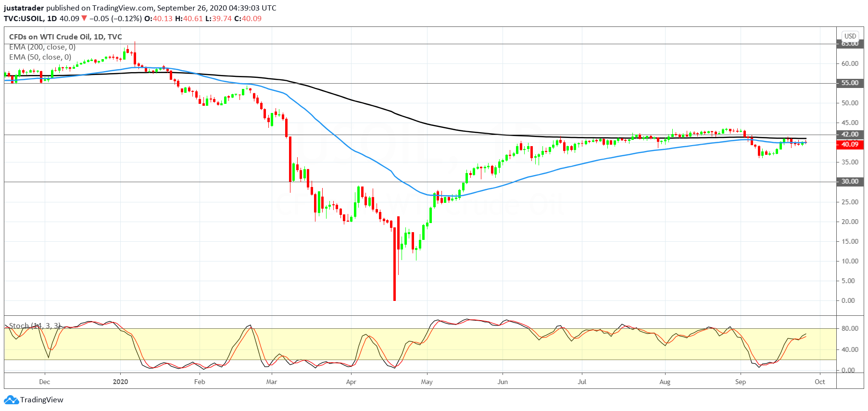Click the Jun label on time axis
Screen dimensions: 868x411
[503, 382]
